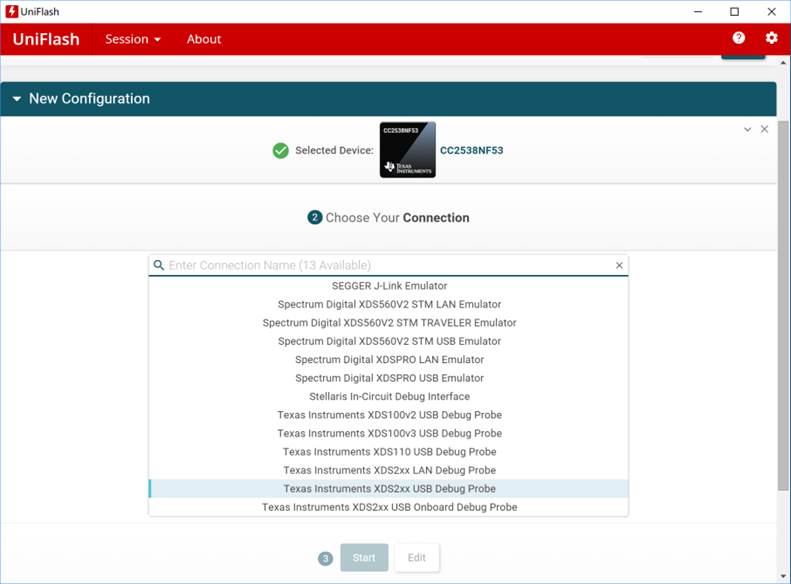Collapse the selected device panel chevron
The height and width of the screenshot is (584, 791).
point(747,129)
